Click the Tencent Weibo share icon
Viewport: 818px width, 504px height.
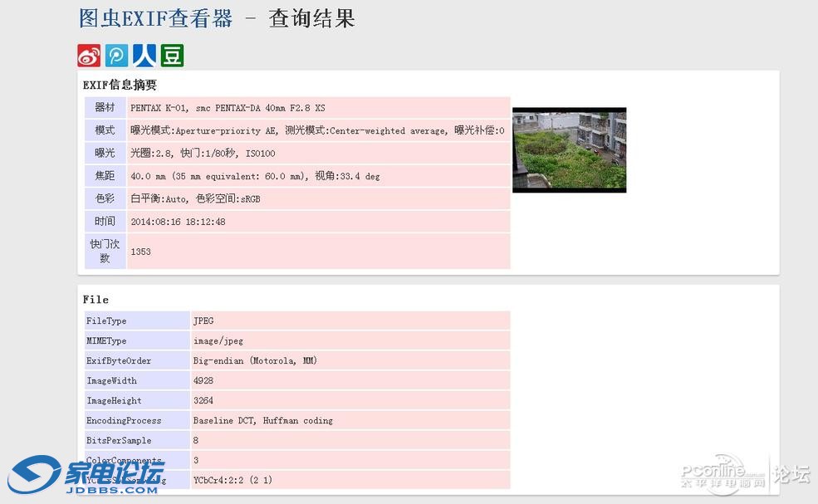[116, 56]
